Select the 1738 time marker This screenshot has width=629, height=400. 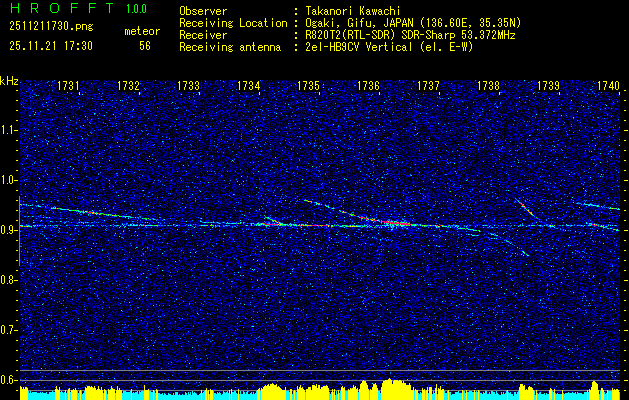click(x=488, y=87)
